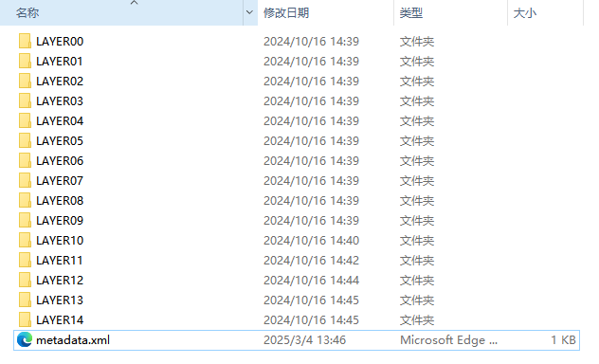This screenshot has width=599, height=364.
Task: Select the LAYER04 folder name
Action: [60, 120]
